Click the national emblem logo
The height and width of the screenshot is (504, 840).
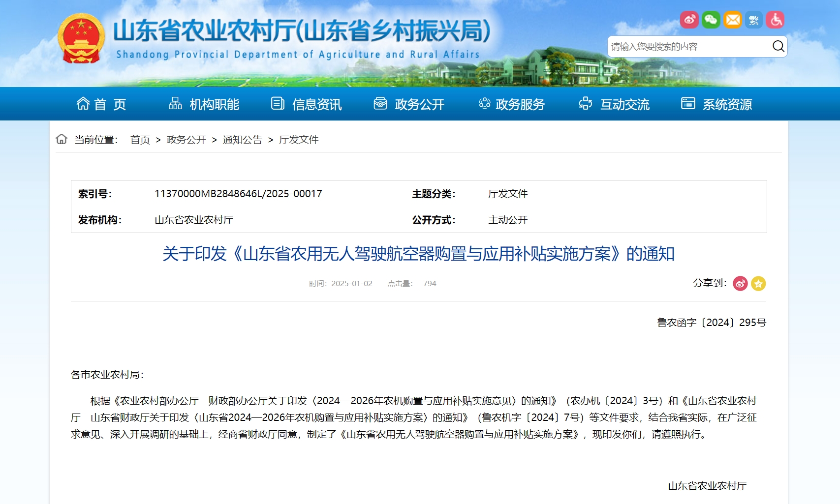pos(81,39)
